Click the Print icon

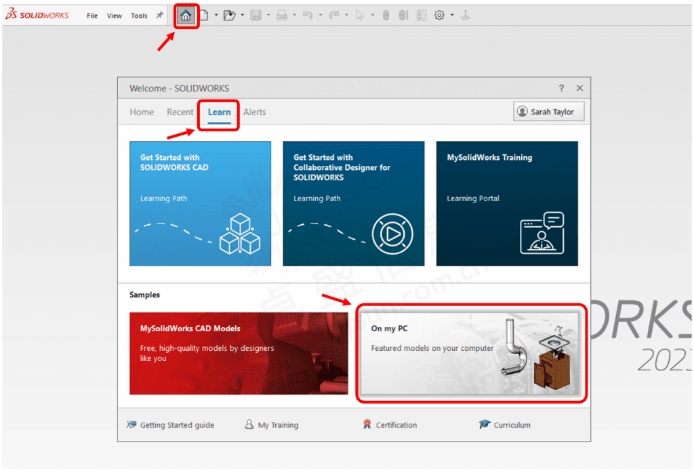(x=281, y=15)
